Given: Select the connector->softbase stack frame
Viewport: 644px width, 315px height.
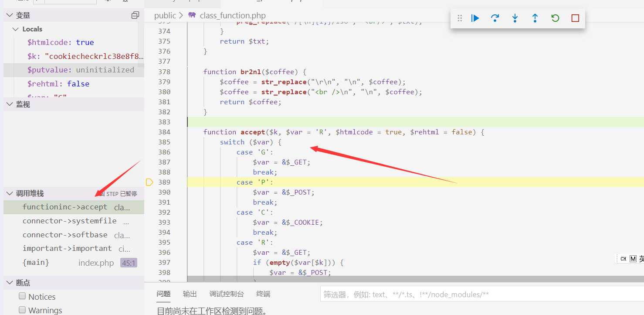Looking at the screenshot, I should click(74, 235).
